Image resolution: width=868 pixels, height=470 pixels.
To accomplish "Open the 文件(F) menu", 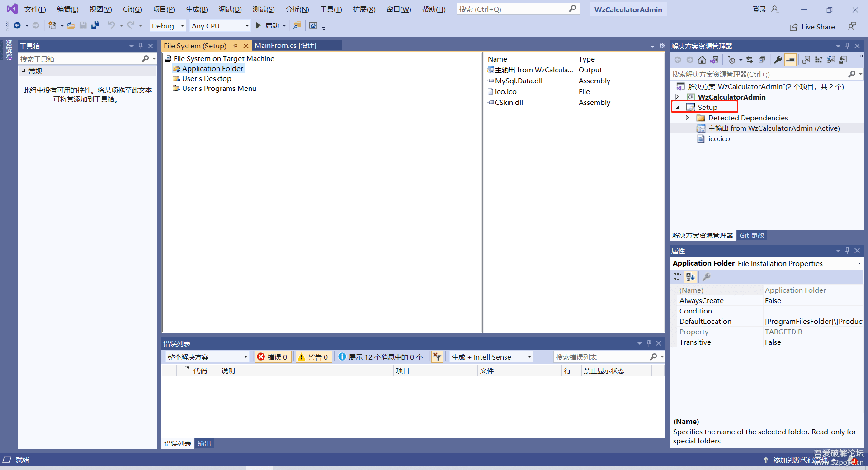I will tap(35, 9).
